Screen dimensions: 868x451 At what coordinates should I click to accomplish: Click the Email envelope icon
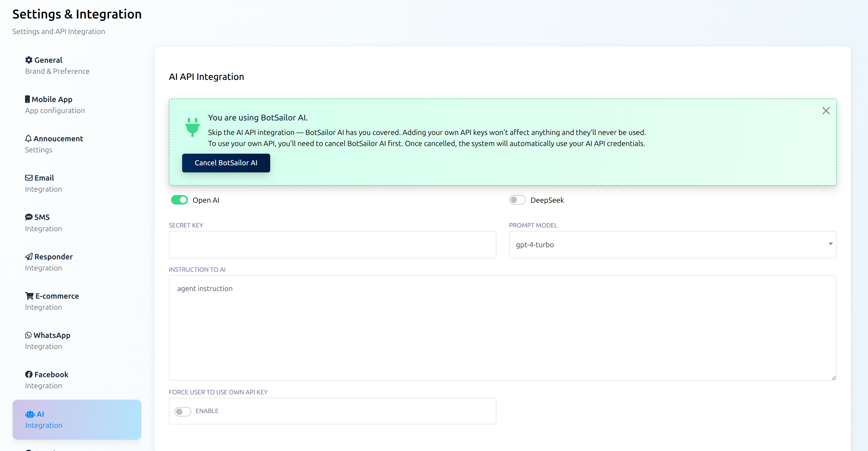pos(29,178)
